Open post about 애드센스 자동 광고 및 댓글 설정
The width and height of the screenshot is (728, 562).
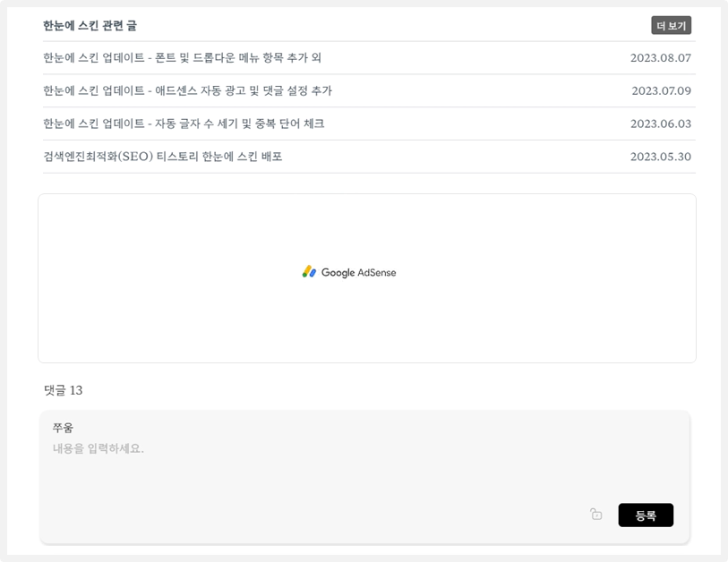(187, 91)
